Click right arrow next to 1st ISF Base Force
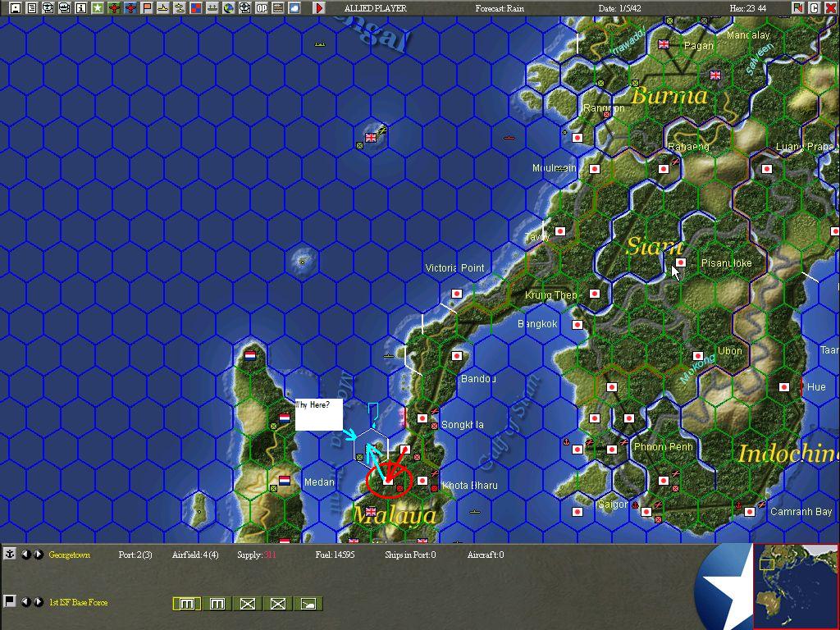Screen dimensions: 840x630 38,601
